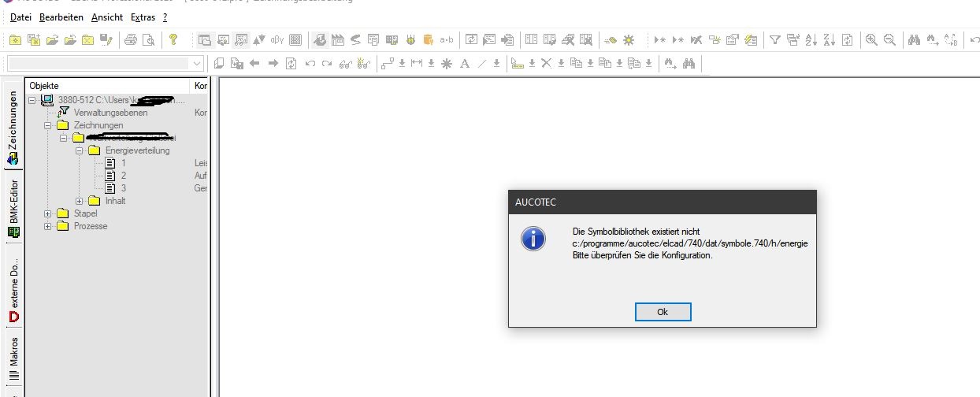The width and height of the screenshot is (980, 397).
Task: Click the zoom out magnifier icon
Action: pos(889,39)
